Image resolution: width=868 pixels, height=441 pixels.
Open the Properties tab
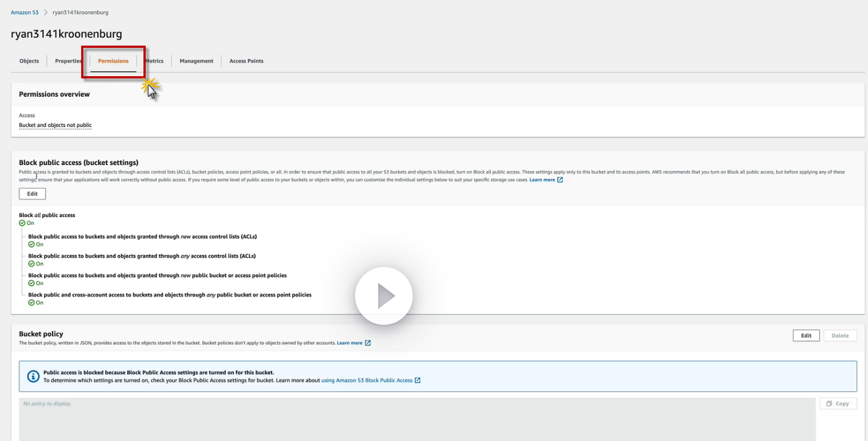[x=68, y=61]
